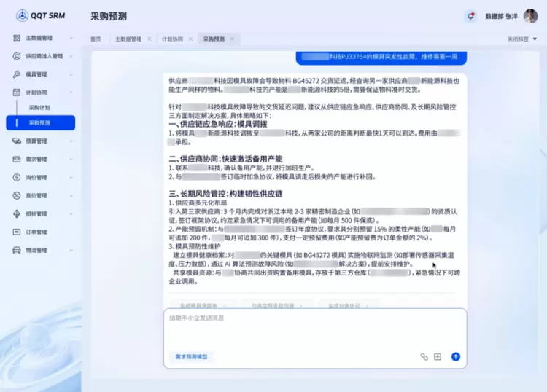Click the attachment link icon

[424, 357]
